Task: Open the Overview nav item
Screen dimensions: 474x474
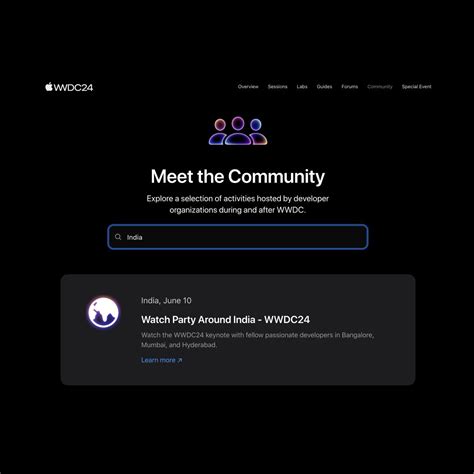Action: pyautogui.click(x=248, y=87)
